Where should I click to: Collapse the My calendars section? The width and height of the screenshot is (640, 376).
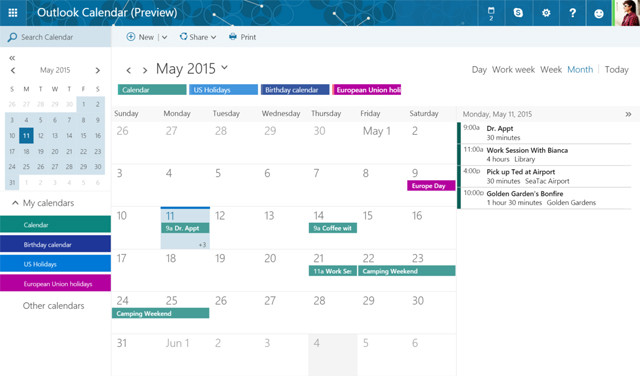(x=15, y=202)
